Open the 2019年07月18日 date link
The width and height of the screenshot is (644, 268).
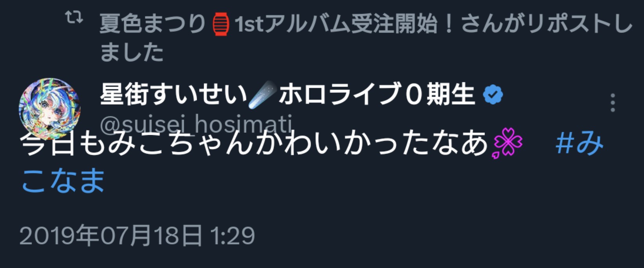point(111,235)
